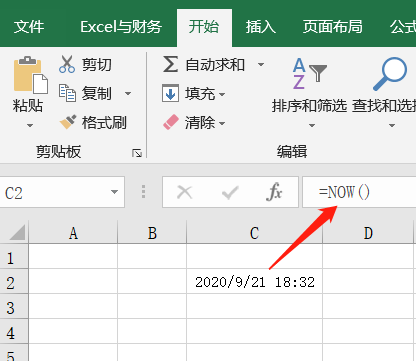Open the Clear dropdown arrow

coord(222,124)
